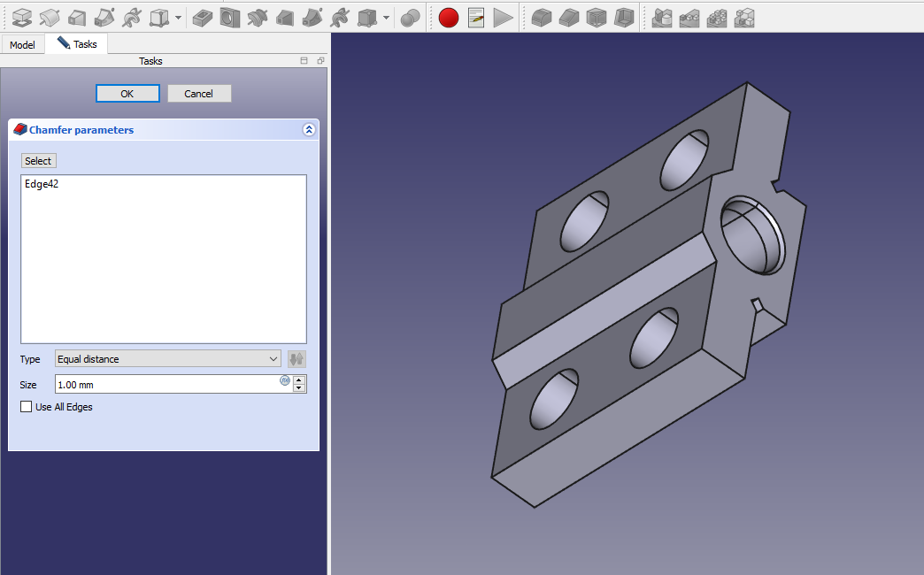This screenshot has height=575, width=924.
Task: Open the additive primitive dropdown arrow
Action: point(179,17)
